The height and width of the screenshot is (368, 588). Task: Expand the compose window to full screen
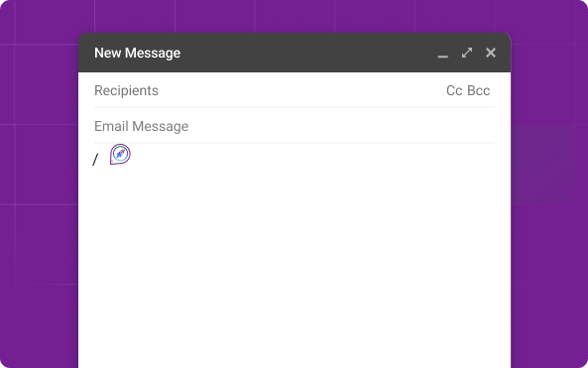point(467,53)
